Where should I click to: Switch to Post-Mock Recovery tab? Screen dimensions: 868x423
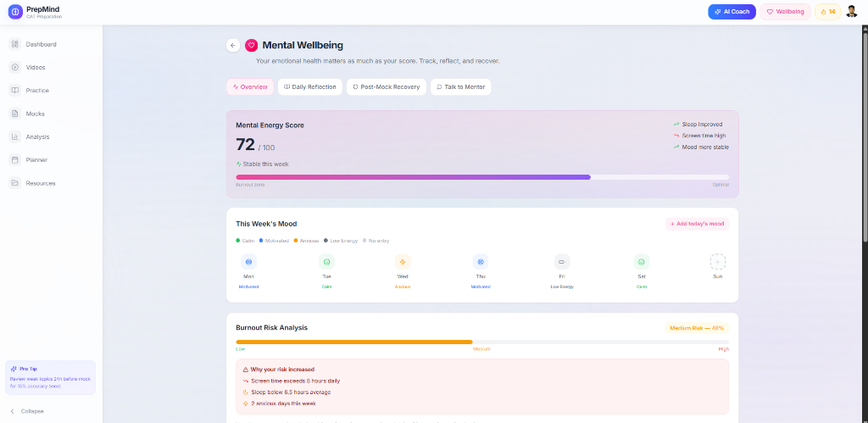[387, 87]
